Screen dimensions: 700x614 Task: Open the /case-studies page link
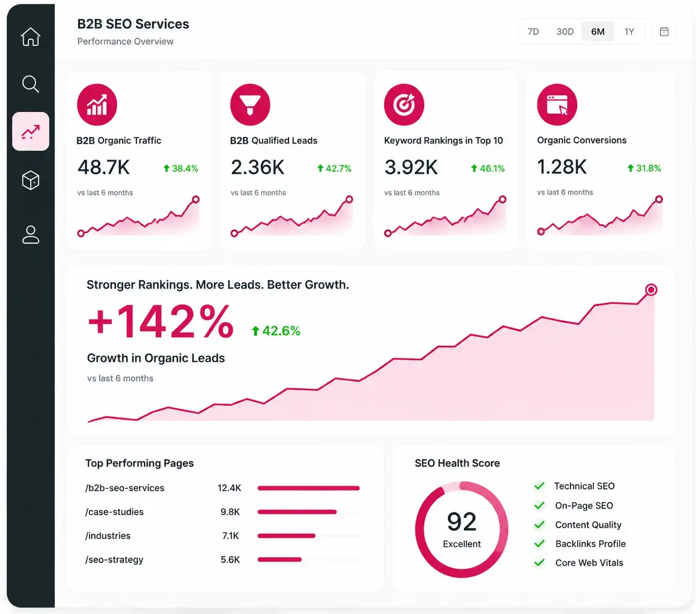pos(114,512)
